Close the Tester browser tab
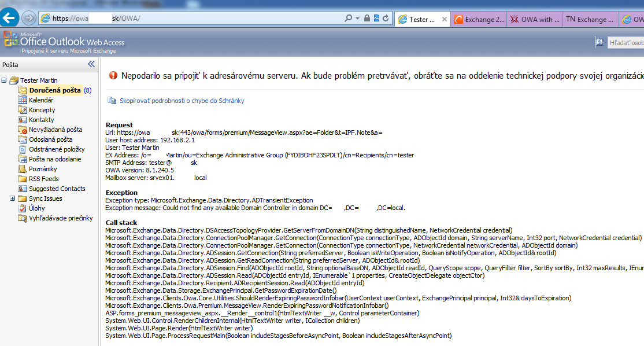The image size is (644, 346). coord(445,19)
